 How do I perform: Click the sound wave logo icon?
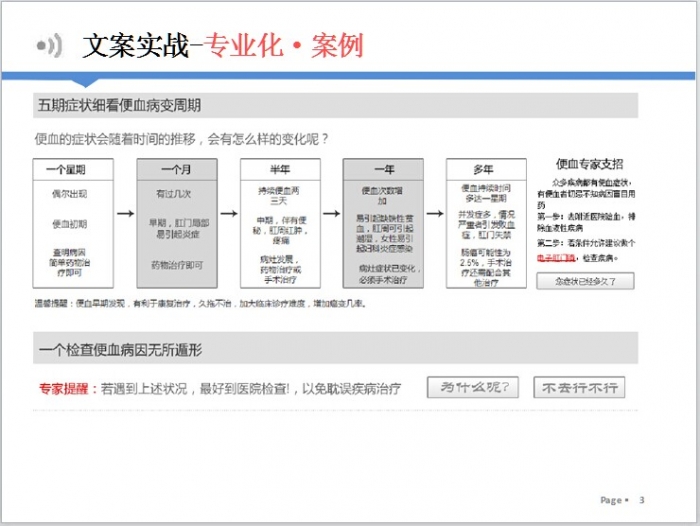(x=49, y=45)
